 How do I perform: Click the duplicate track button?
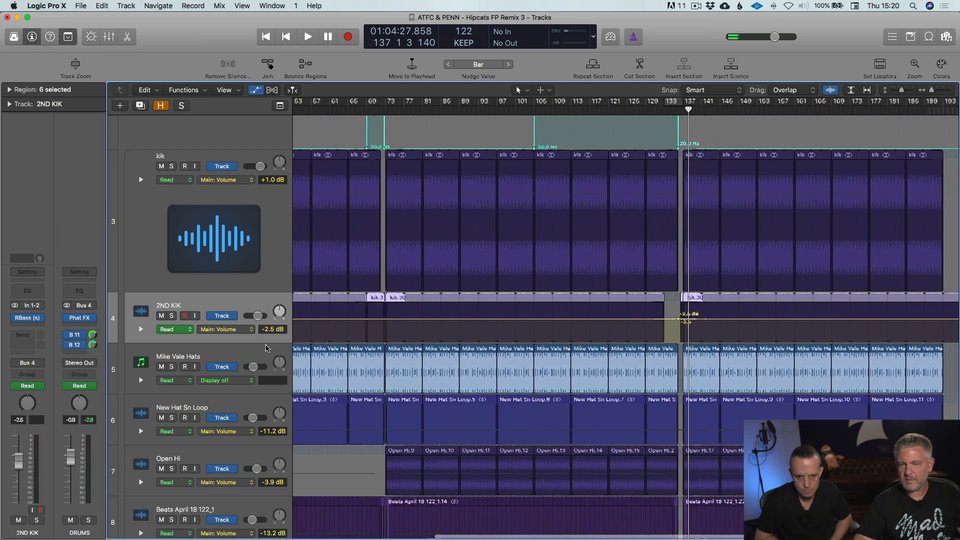(x=140, y=105)
